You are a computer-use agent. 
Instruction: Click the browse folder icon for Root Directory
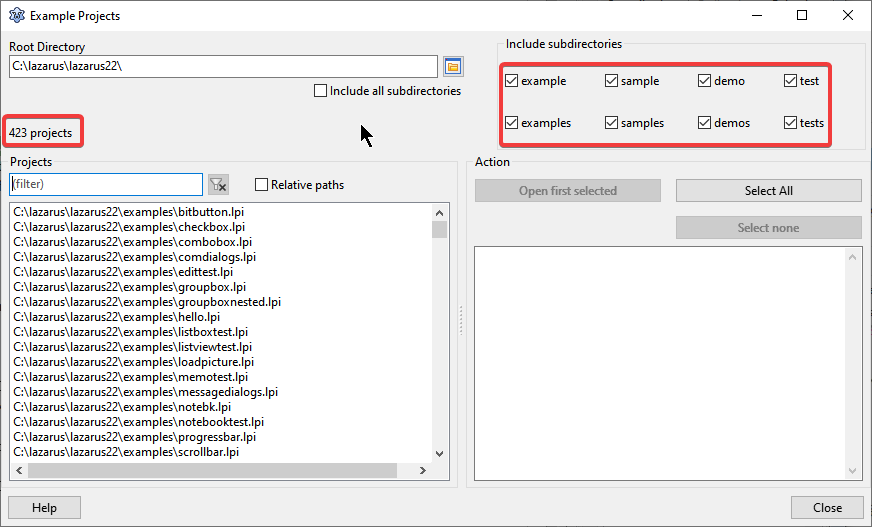453,67
